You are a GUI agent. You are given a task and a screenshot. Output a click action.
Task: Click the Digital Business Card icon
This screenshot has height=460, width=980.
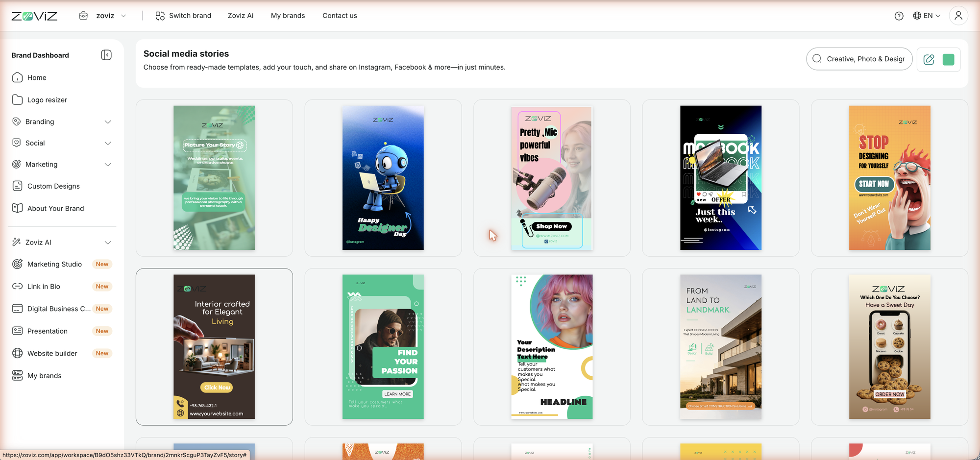[17, 309]
